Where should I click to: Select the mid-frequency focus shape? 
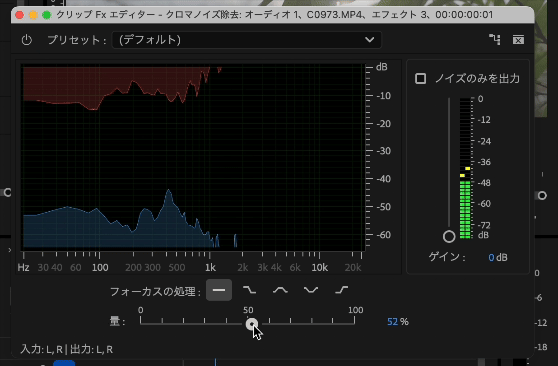click(x=280, y=290)
